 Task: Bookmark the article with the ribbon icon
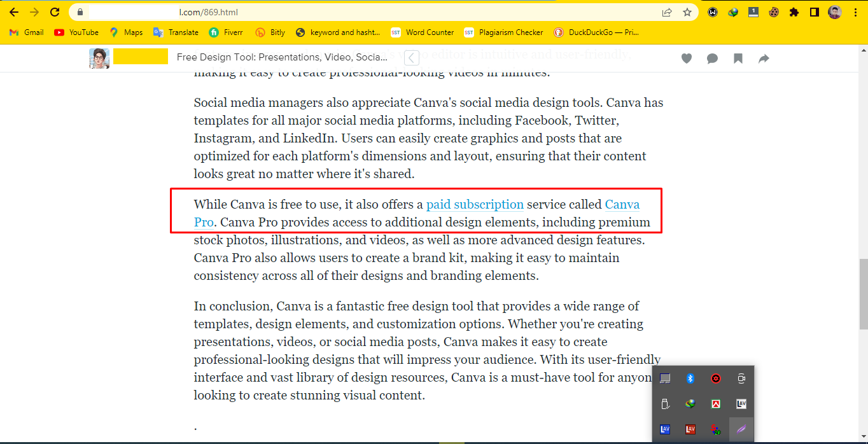(x=738, y=59)
